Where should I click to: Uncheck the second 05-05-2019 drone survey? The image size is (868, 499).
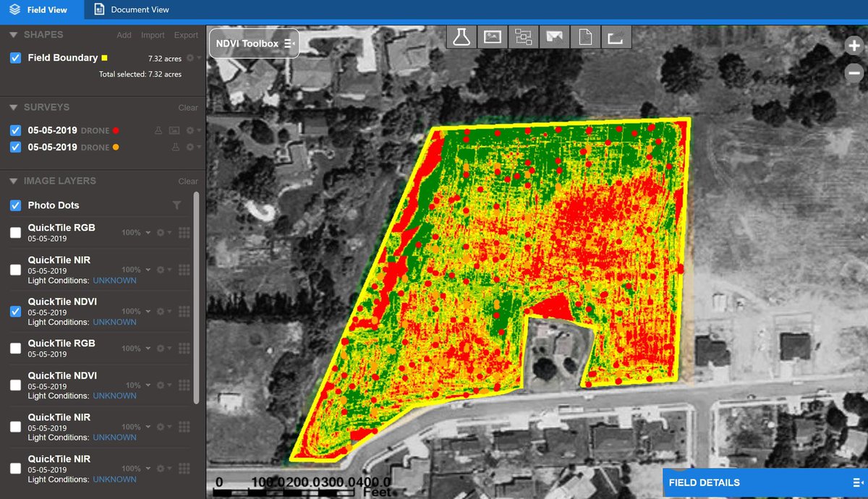[x=14, y=147]
